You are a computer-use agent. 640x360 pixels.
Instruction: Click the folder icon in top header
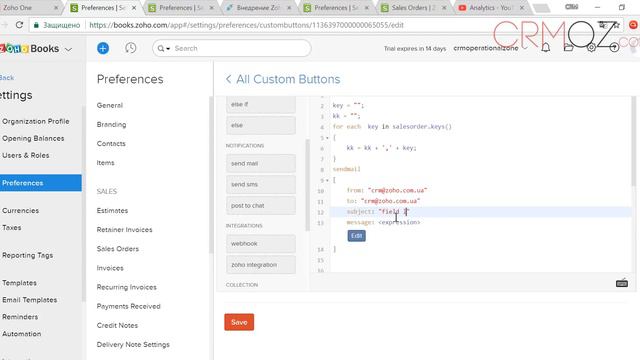568,48
